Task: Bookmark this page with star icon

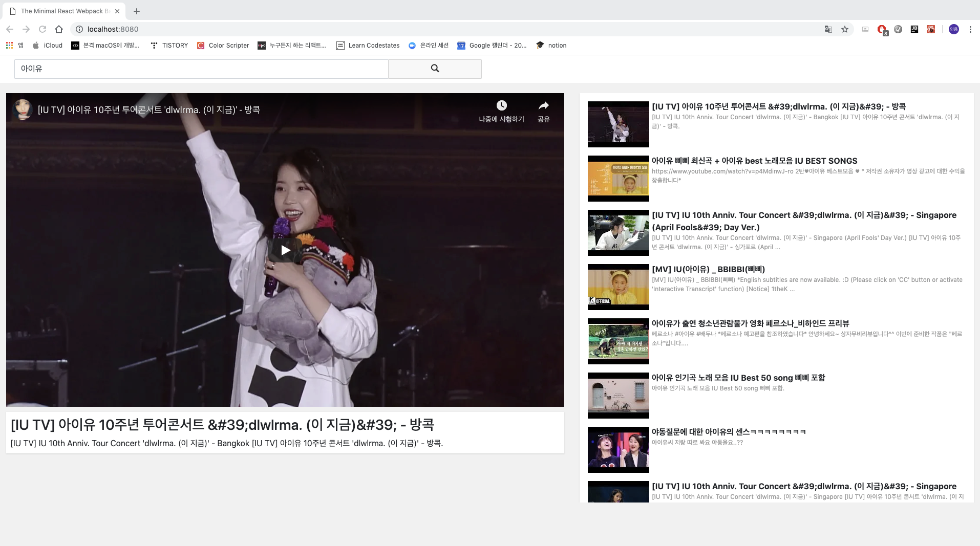Action: [x=845, y=29]
